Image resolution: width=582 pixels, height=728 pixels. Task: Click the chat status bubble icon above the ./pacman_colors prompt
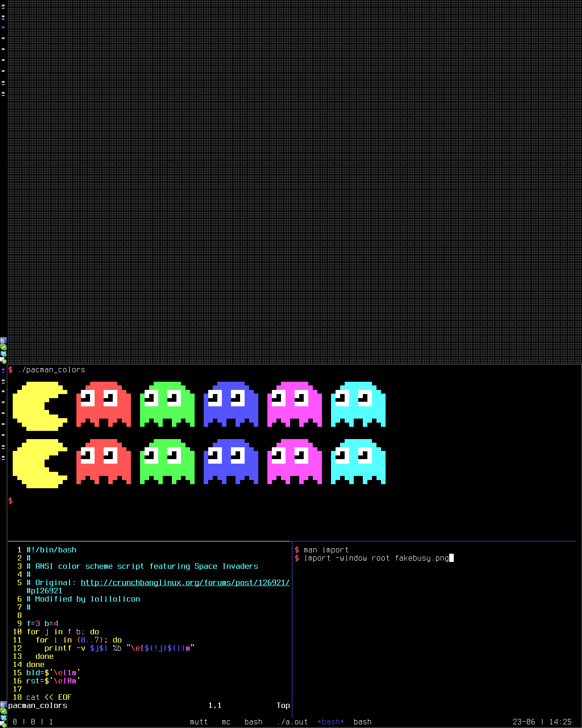3,360
